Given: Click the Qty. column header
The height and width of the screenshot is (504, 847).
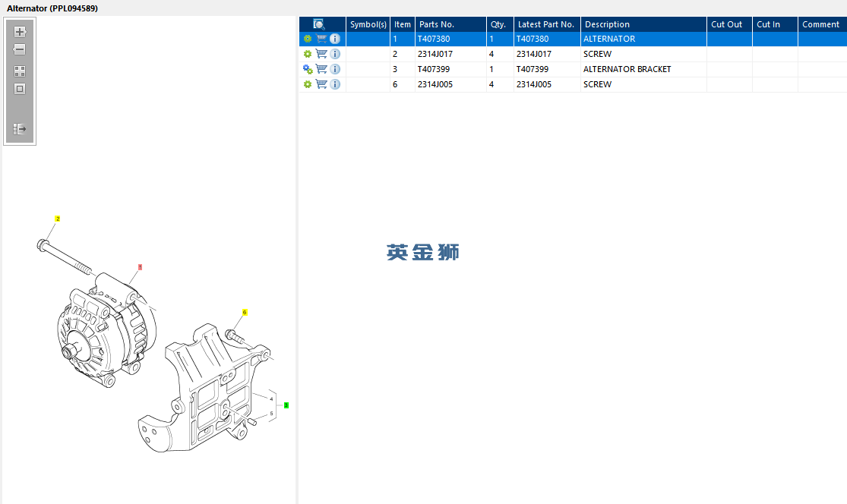Looking at the screenshot, I should (500, 24).
